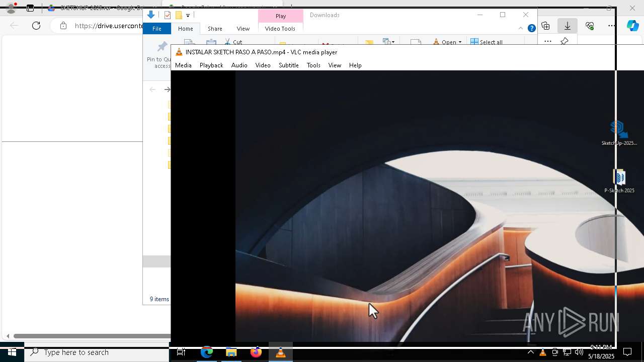Viewport: 644px width, 362px height.
Task: Click the 5/18/2025 taskbar clock date
Action: [x=601, y=356]
